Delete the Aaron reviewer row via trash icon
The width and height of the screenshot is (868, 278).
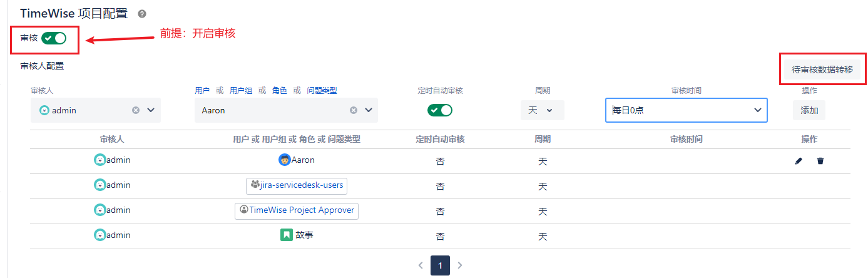820,161
